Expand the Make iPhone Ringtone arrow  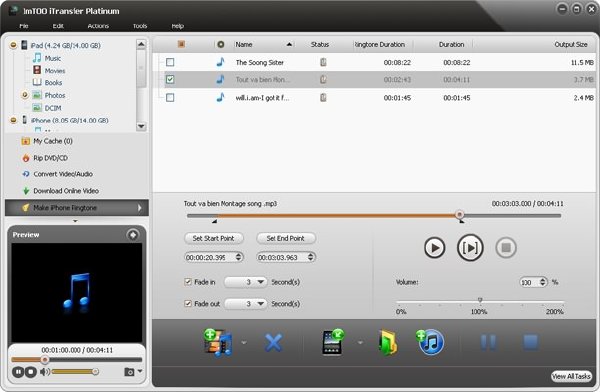pyautogui.click(x=140, y=208)
